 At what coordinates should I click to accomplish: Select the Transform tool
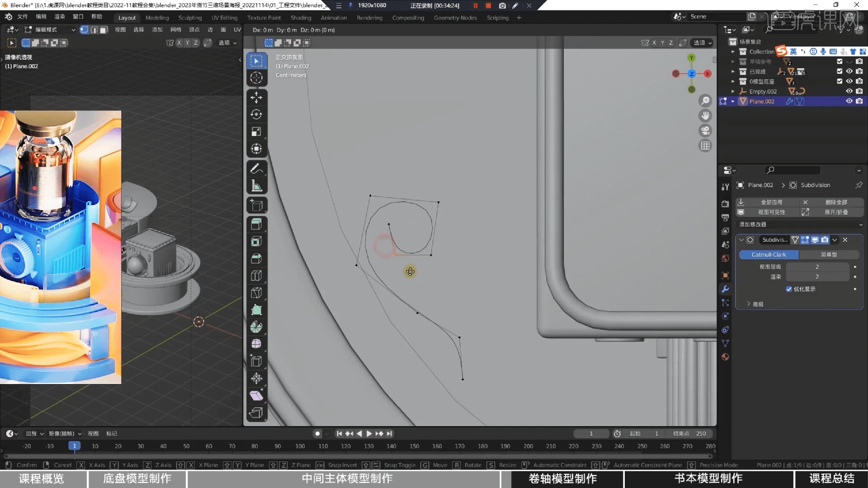coord(256,149)
